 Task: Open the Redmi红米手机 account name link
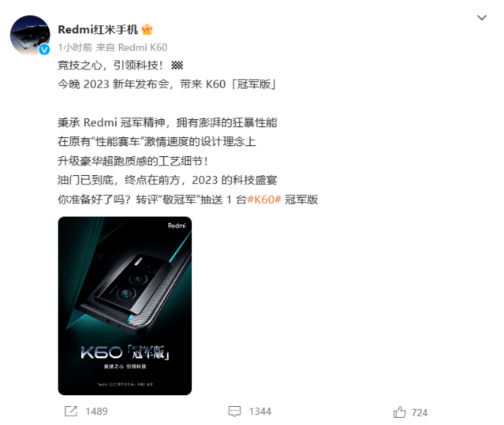[x=98, y=29]
